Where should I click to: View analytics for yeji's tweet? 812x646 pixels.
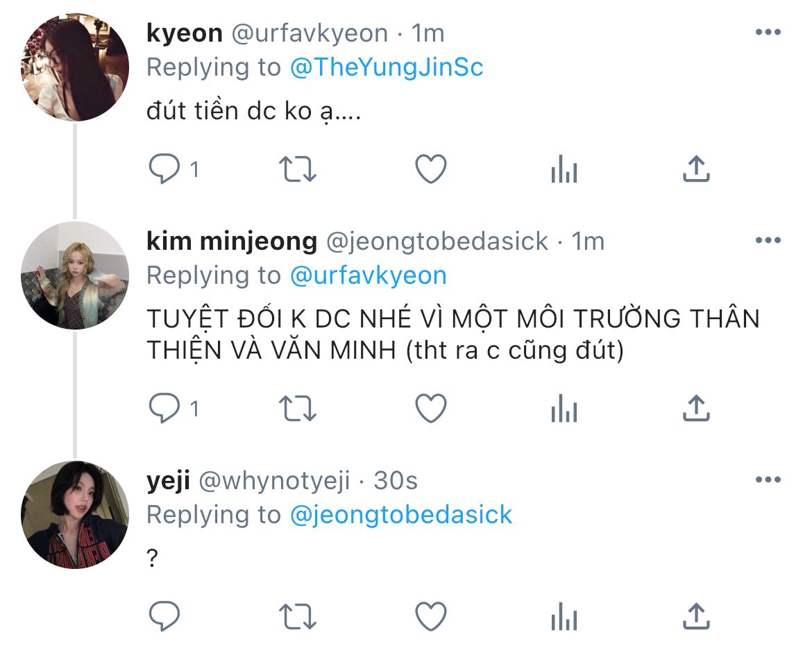(x=564, y=616)
